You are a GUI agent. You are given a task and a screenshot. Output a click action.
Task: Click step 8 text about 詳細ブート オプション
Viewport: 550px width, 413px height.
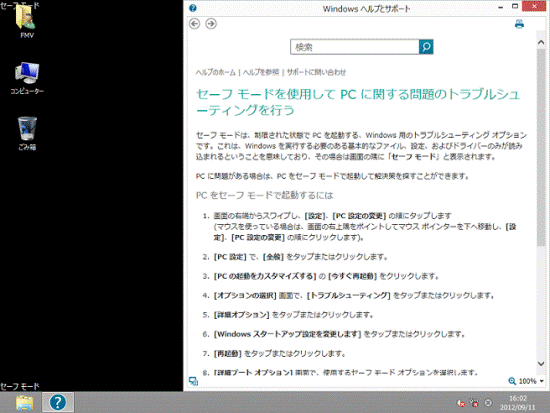click(x=346, y=372)
